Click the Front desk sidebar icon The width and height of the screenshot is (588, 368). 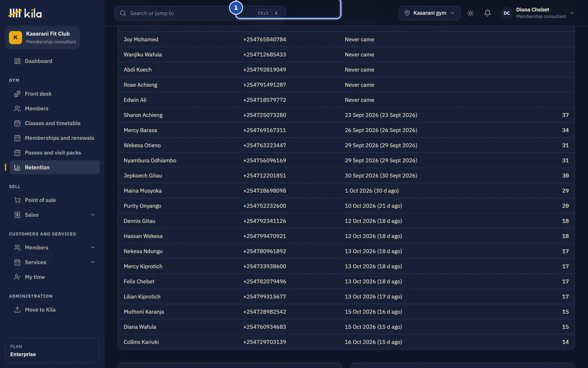coord(17,94)
